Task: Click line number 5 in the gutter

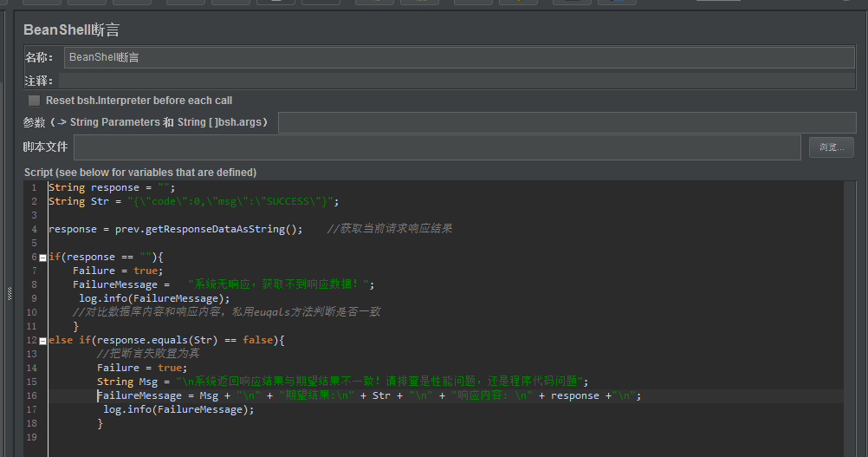Action: [x=35, y=243]
